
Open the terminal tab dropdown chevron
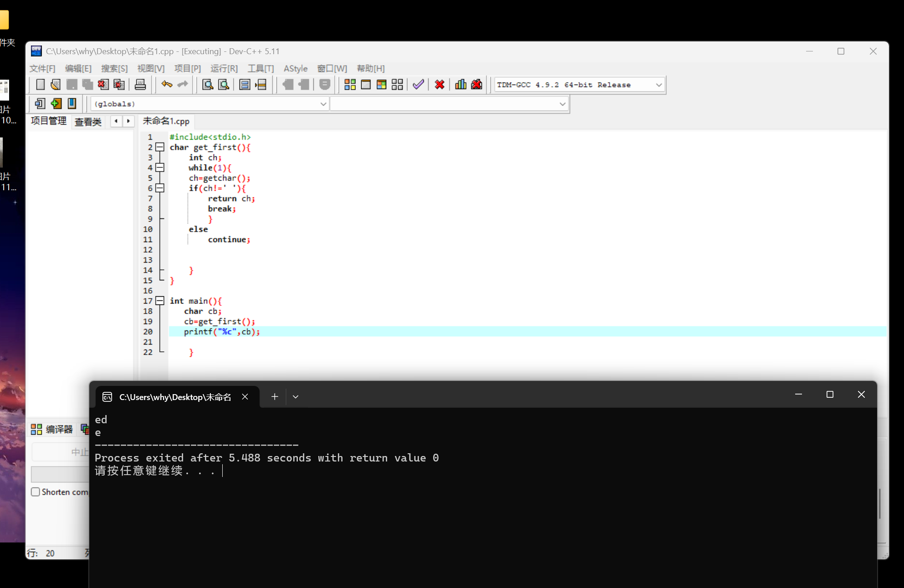[296, 397]
